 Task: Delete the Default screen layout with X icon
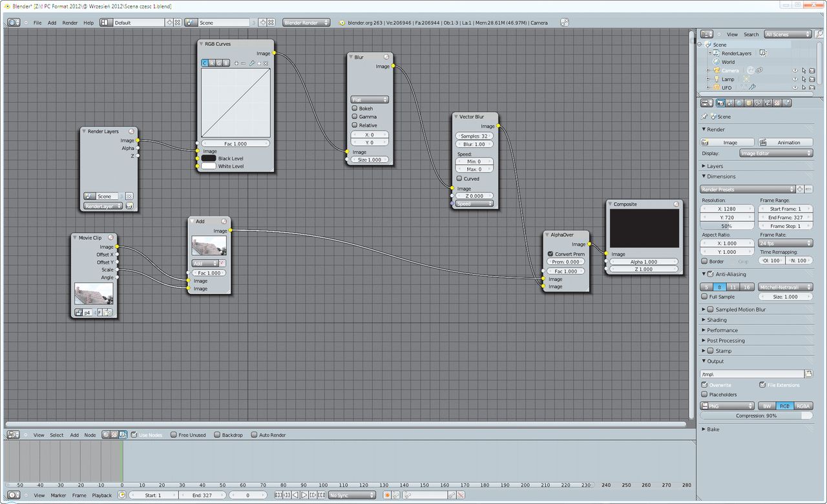178,22
